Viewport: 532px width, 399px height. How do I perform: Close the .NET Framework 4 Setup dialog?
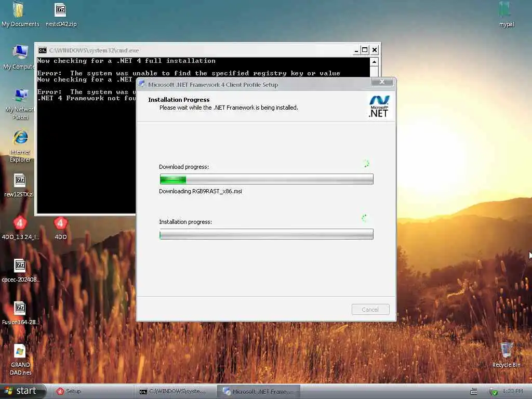[382, 82]
